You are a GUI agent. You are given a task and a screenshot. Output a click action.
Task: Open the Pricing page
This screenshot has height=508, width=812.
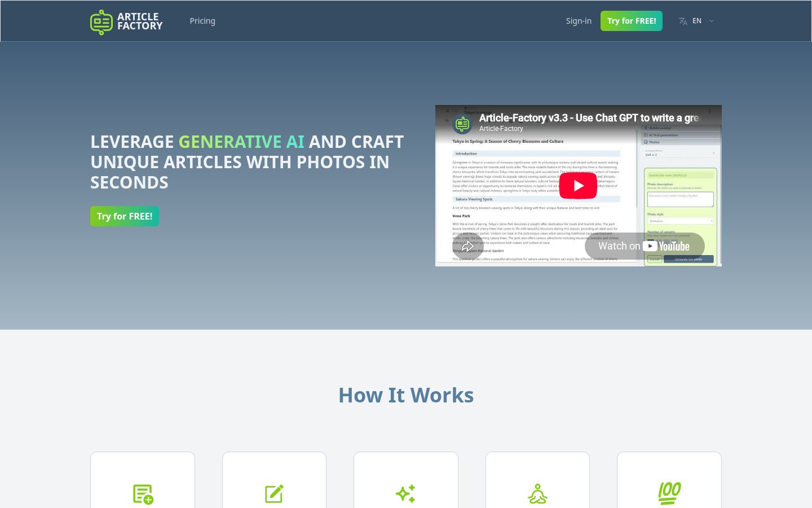tap(202, 21)
